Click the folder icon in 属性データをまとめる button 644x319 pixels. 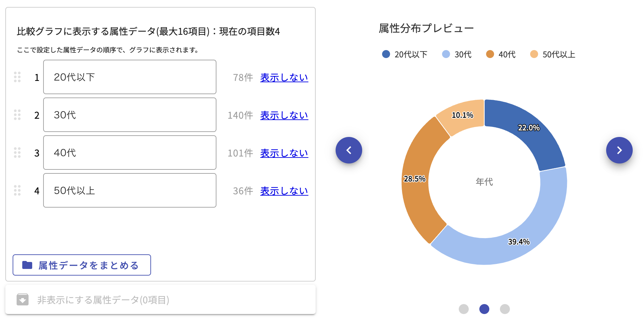[27, 265]
